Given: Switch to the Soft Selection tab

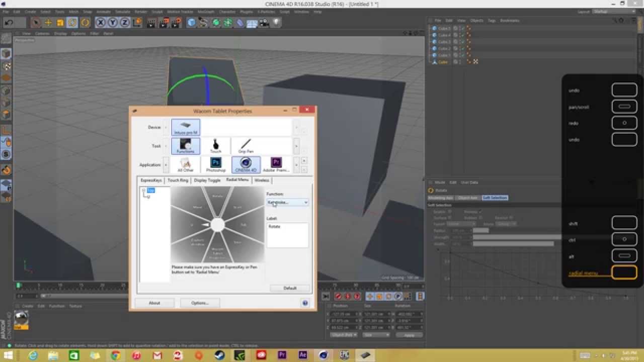Looking at the screenshot, I should pyautogui.click(x=495, y=198).
